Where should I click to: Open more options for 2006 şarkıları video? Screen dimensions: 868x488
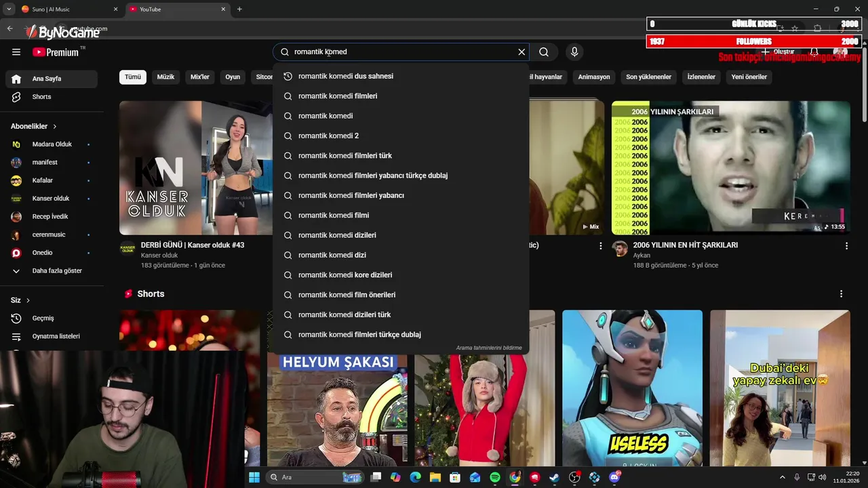(846, 246)
